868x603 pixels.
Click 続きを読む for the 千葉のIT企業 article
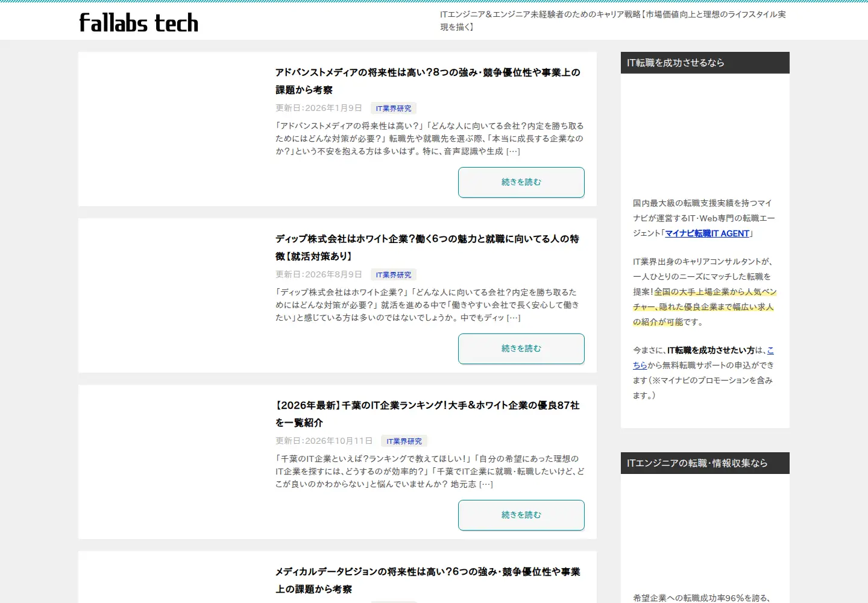[x=521, y=515]
